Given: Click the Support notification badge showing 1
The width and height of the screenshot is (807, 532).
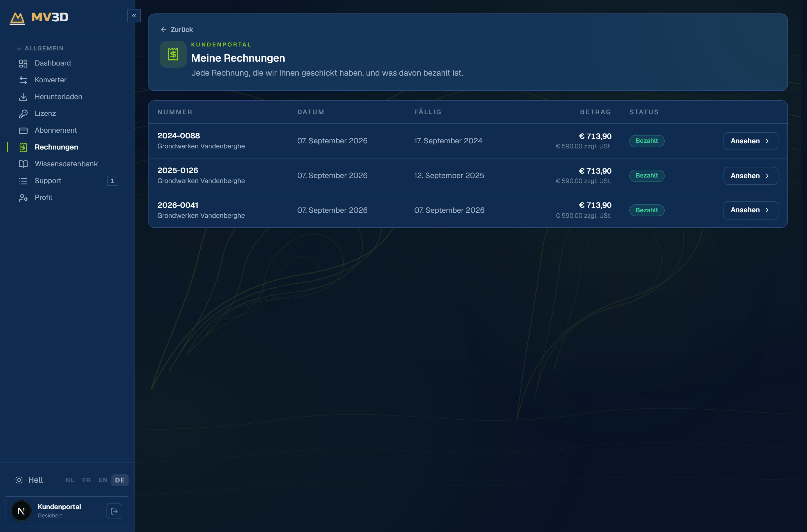Looking at the screenshot, I should click(x=112, y=181).
